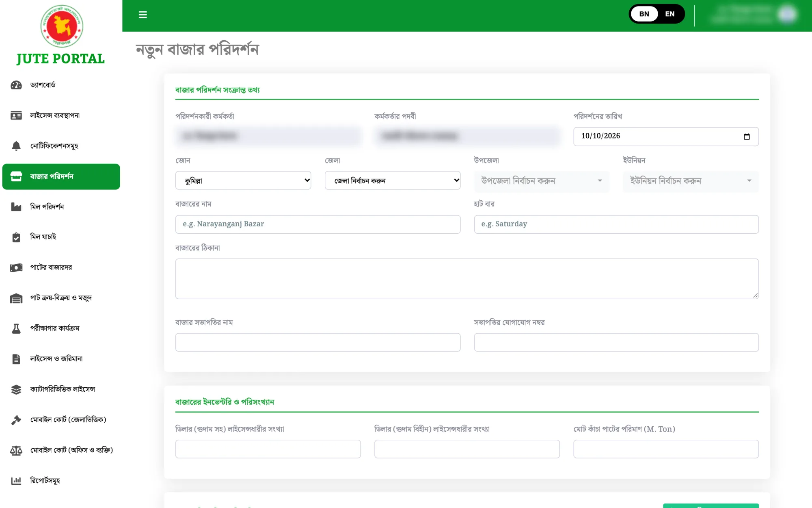
Task: Click the মিল পরিদর্শন factory icon
Action: [x=16, y=207]
